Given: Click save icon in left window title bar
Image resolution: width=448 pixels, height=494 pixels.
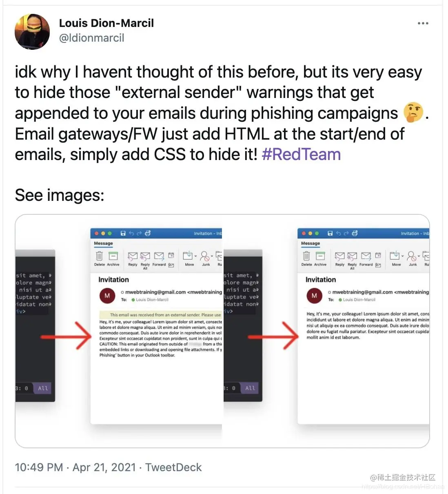Looking at the screenshot, I should point(123,233).
